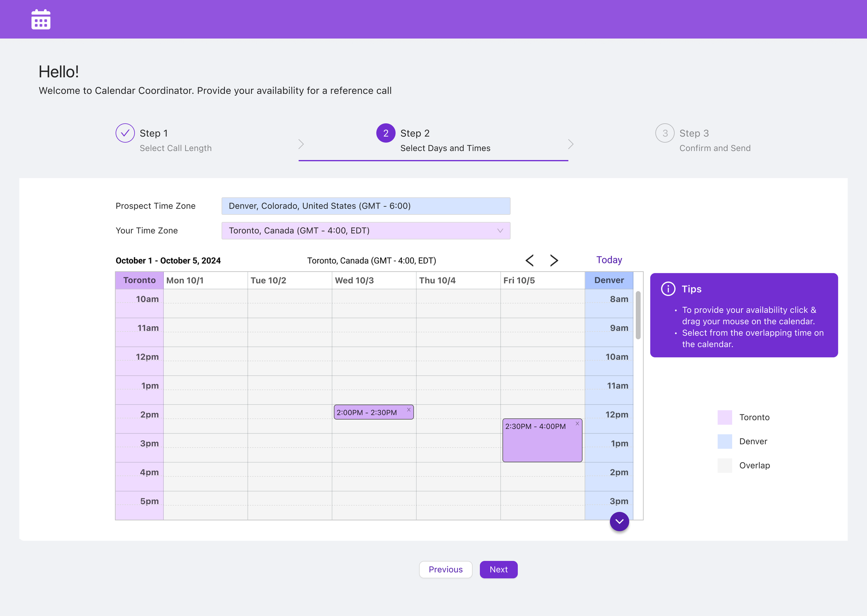
Task: Open Step 1 Select Call Length tab
Action: click(175, 140)
